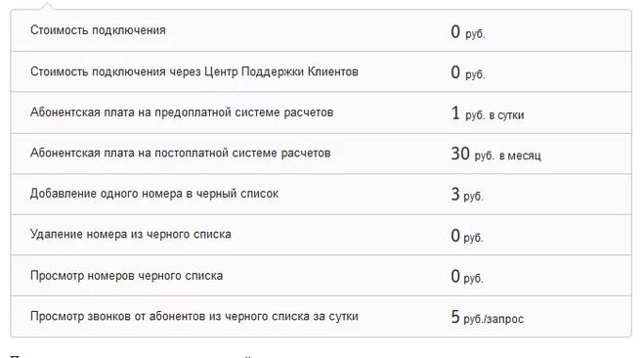Click the '0 руб.' price in first row

point(468,31)
